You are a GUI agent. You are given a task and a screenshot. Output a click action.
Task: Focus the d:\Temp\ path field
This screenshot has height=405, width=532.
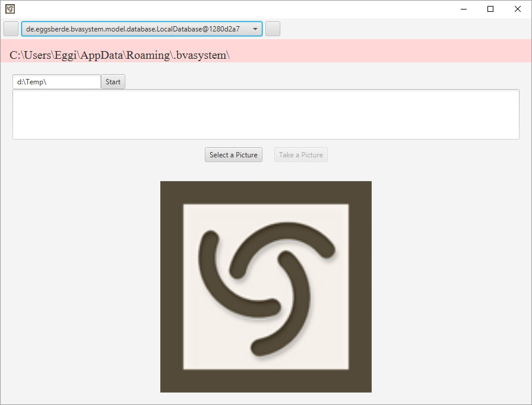pos(56,82)
